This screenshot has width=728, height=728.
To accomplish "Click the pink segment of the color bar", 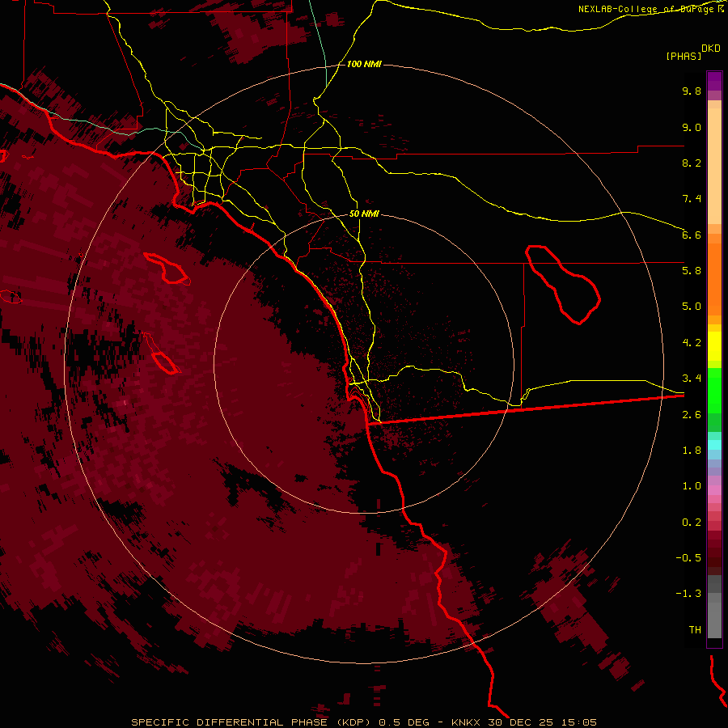I will (714, 490).
